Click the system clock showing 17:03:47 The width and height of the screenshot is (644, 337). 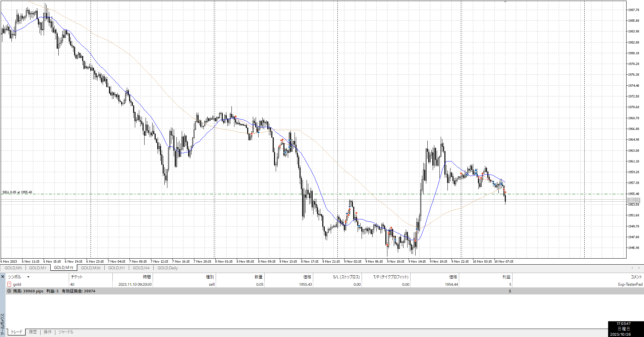click(x=624, y=324)
